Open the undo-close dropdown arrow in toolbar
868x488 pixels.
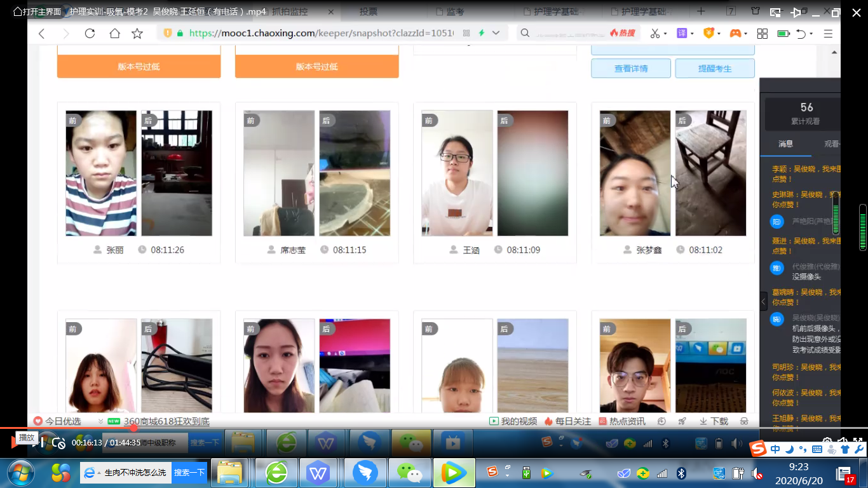coord(812,34)
